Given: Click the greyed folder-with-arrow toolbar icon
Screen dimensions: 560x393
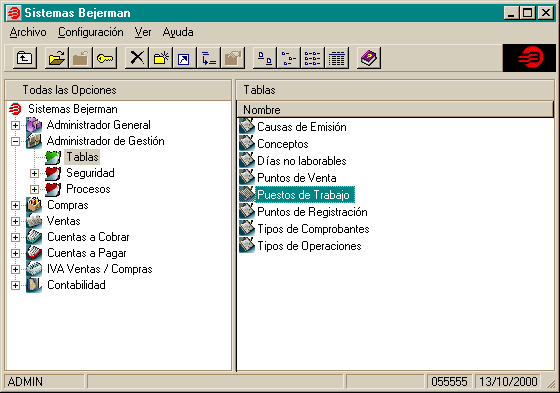Looking at the screenshot, I should pos(80,58).
